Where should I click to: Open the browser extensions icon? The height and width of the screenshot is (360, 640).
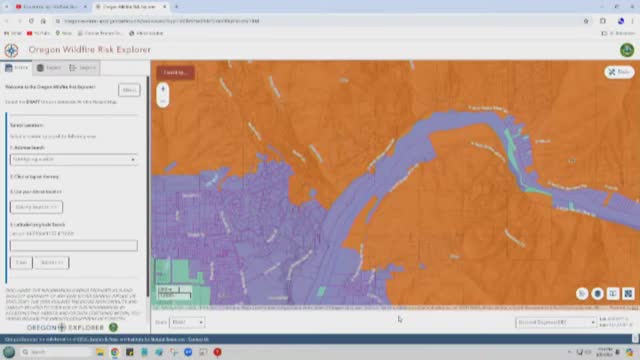coord(603,21)
